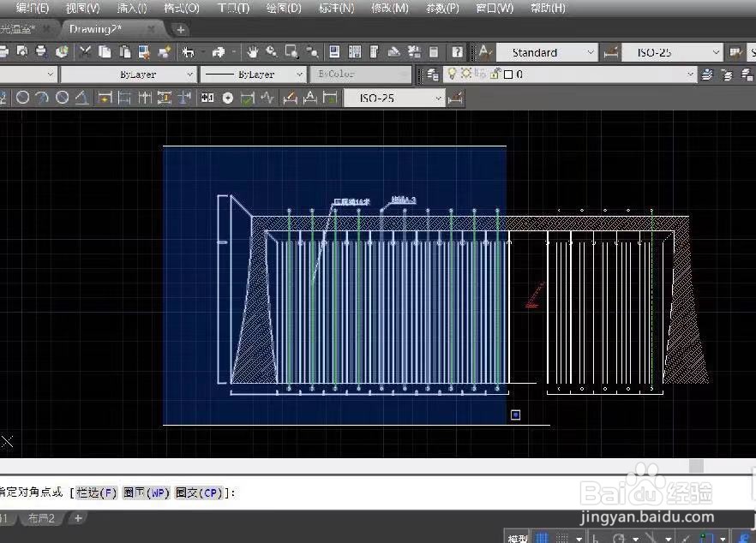Open the QuickCalc calculator icon
This screenshot has height=543, width=756.
coord(434,51)
